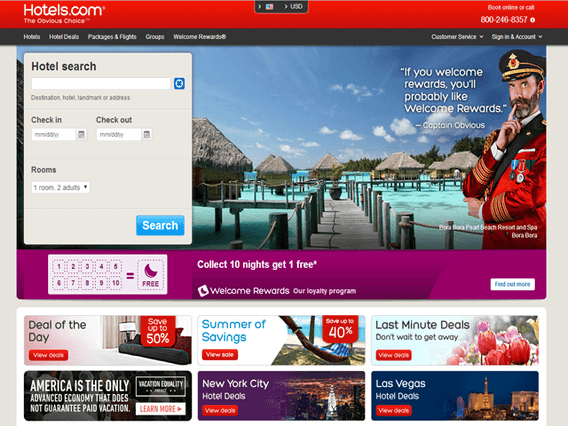
Task: Click the Save up to 50% badge
Action: coord(158,331)
